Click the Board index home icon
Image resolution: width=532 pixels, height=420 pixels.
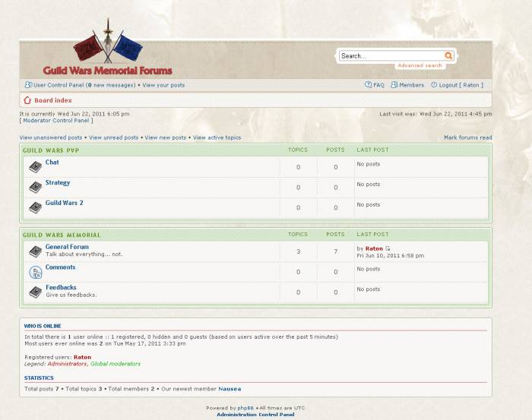pos(27,100)
